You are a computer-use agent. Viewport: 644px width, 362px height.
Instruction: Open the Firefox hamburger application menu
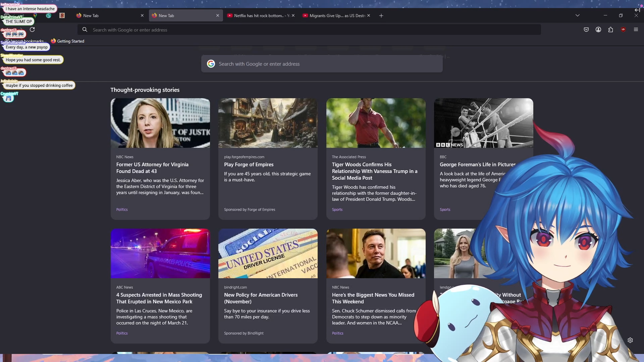pos(636,29)
